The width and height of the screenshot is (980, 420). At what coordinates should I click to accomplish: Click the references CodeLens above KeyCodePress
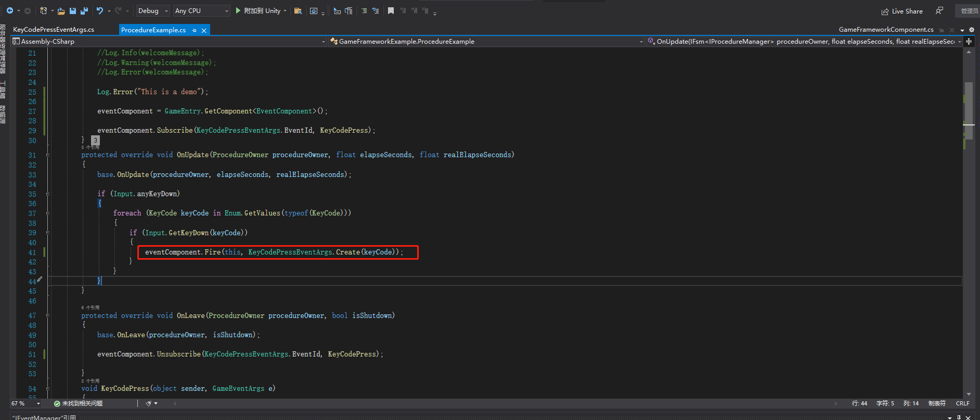(90, 381)
